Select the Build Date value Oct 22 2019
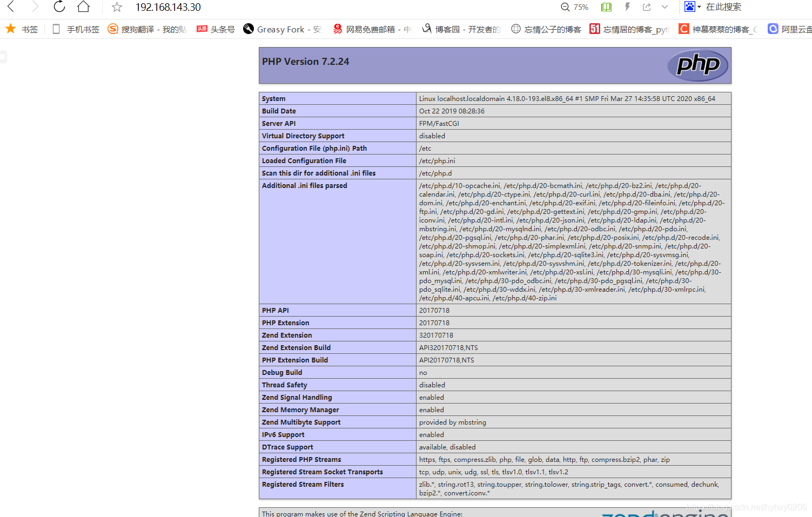This screenshot has width=812, height=517. pyautogui.click(x=452, y=111)
